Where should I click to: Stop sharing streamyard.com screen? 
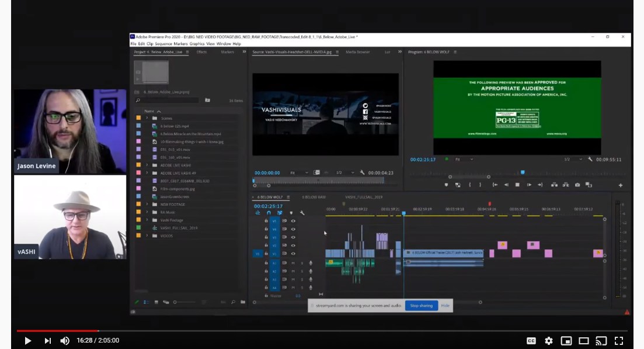(x=422, y=305)
